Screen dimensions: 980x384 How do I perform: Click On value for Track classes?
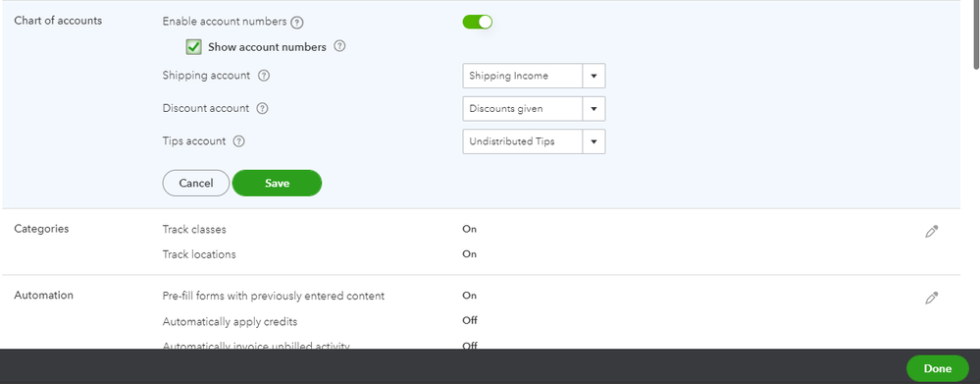(469, 229)
